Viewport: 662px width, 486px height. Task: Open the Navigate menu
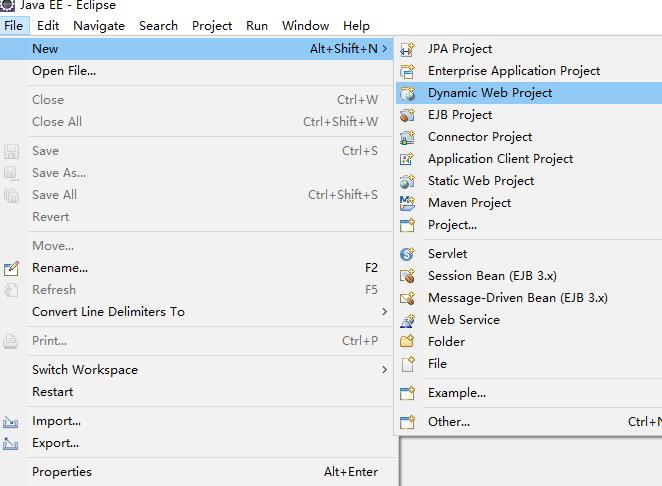click(x=99, y=26)
